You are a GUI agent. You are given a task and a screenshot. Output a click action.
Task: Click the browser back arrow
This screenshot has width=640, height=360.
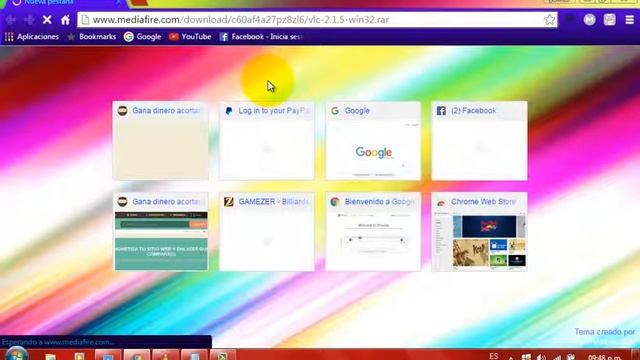[x=11, y=20]
